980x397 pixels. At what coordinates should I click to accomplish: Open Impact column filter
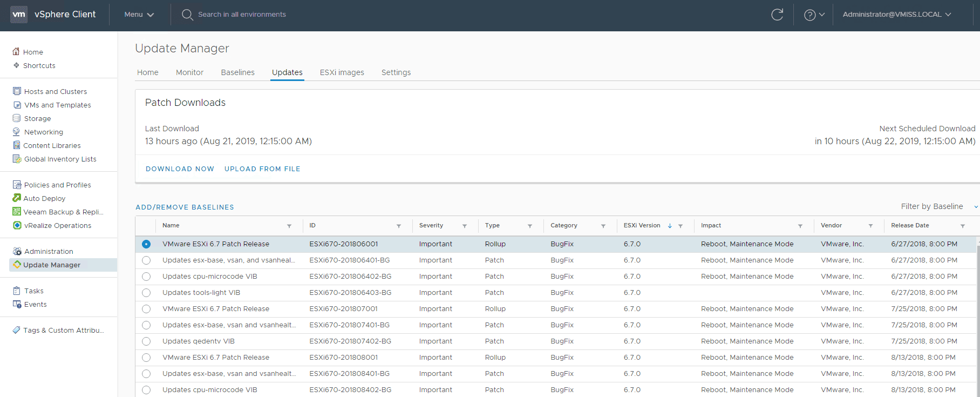pyautogui.click(x=800, y=226)
